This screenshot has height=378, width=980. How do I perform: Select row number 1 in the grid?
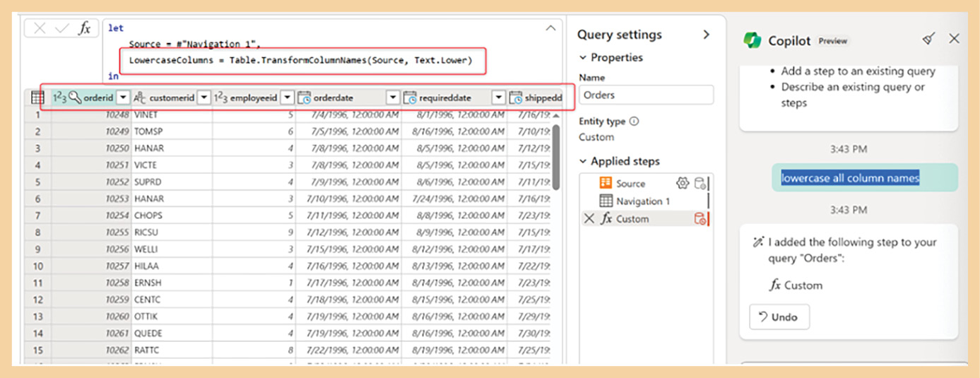(x=37, y=114)
